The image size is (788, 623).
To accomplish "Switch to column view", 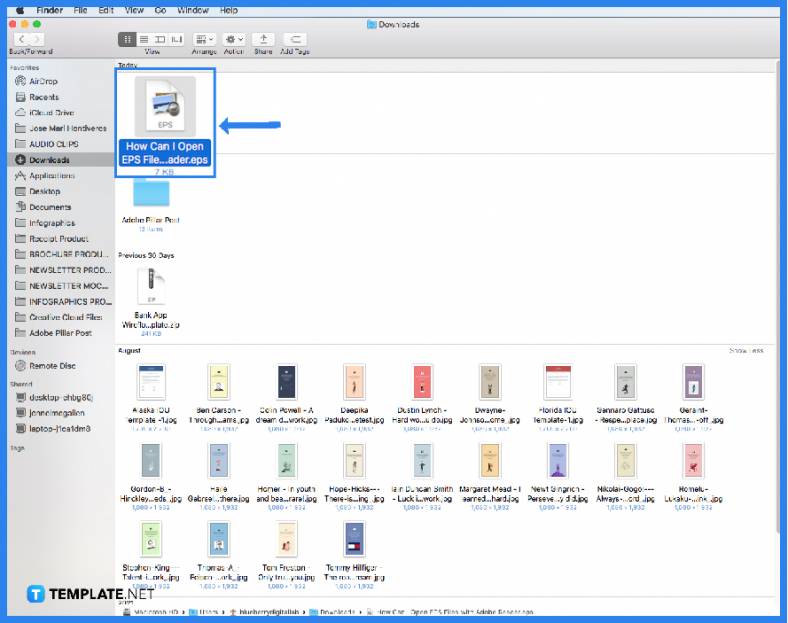I will click(x=160, y=39).
